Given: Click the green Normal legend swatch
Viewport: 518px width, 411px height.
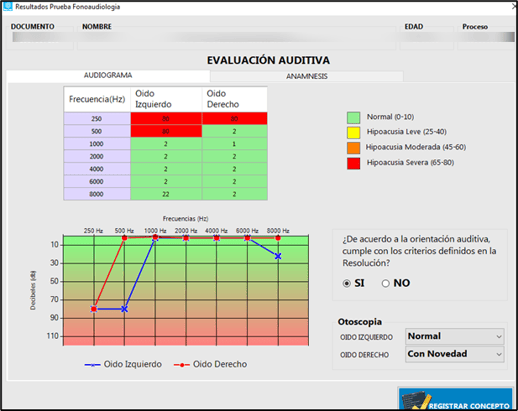Looking at the screenshot, I should pos(353,117).
